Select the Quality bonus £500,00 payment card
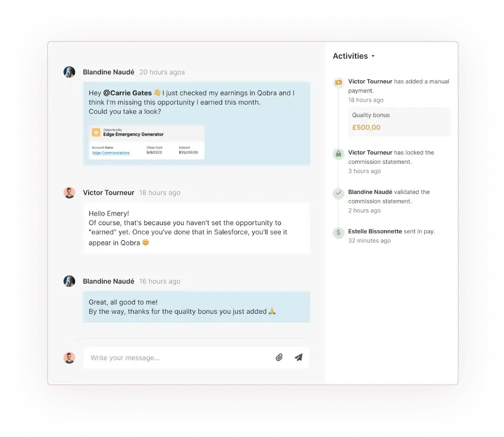The height and width of the screenshot is (437, 504). tap(399, 121)
